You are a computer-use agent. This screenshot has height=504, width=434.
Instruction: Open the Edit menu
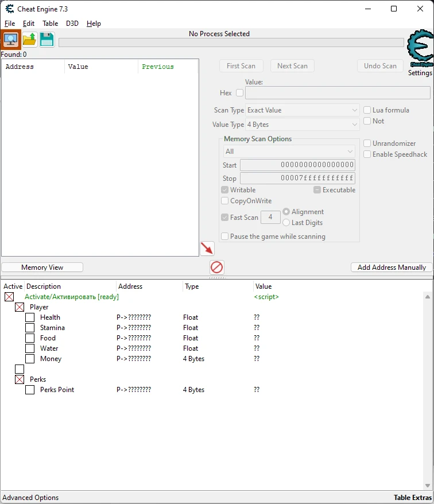(29, 24)
